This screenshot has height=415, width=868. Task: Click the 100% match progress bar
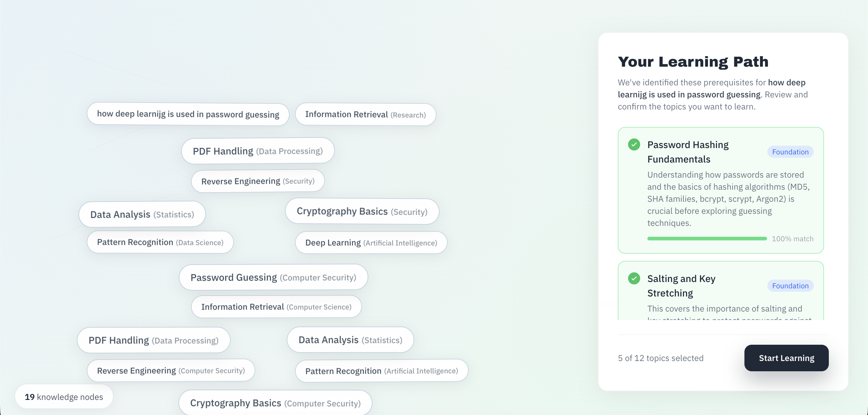706,238
